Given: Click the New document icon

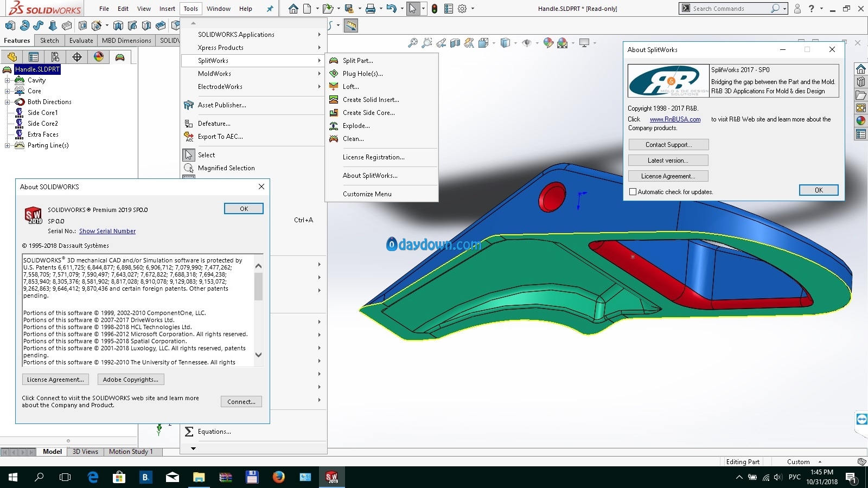Looking at the screenshot, I should 307,9.
